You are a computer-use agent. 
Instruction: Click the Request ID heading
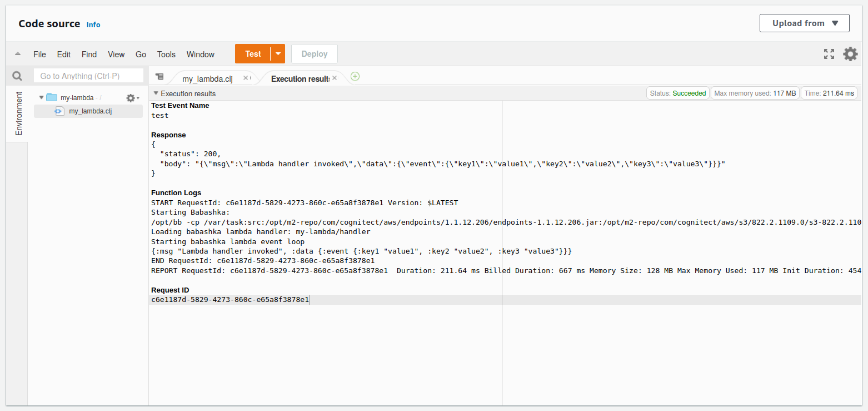click(170, 290)
